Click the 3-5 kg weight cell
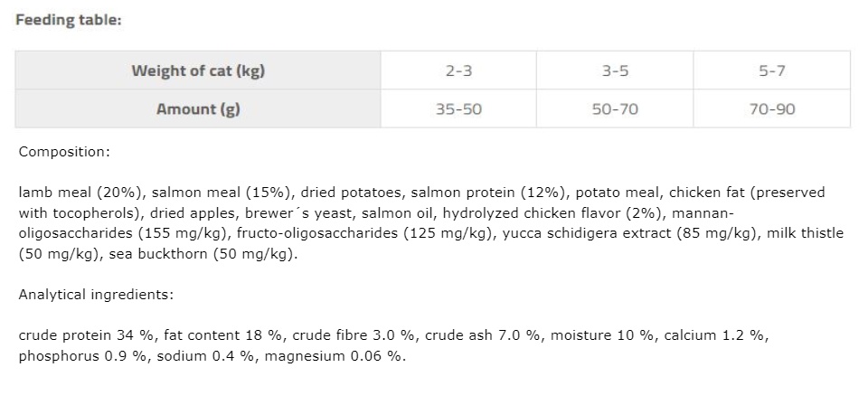 pos(615,71)
